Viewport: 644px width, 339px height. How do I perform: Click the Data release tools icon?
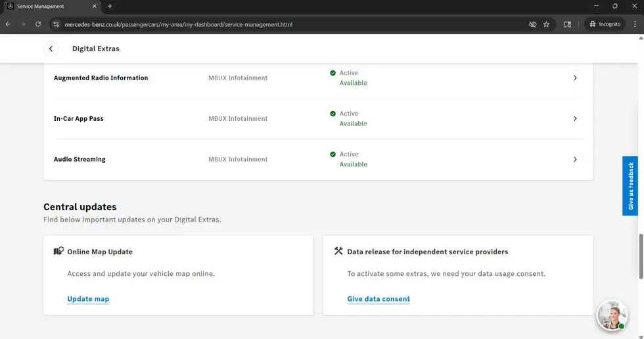coord(338,251)
